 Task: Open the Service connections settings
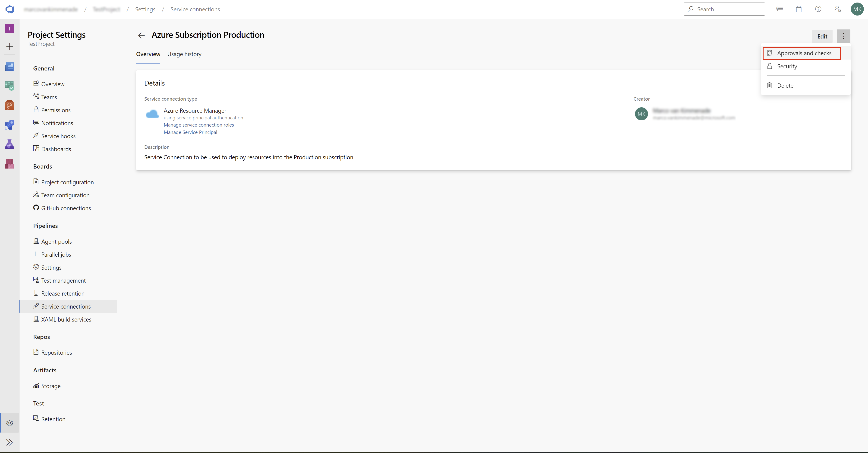[66, 306]
